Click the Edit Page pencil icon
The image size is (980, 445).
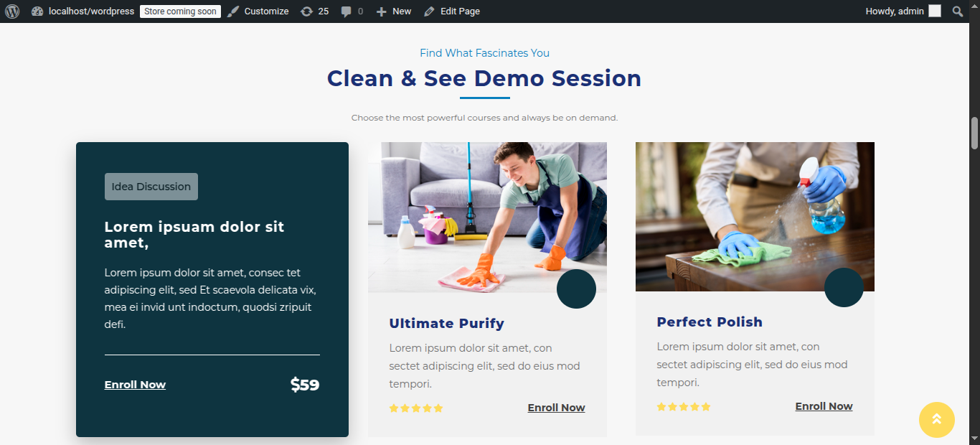pos(429,11)
